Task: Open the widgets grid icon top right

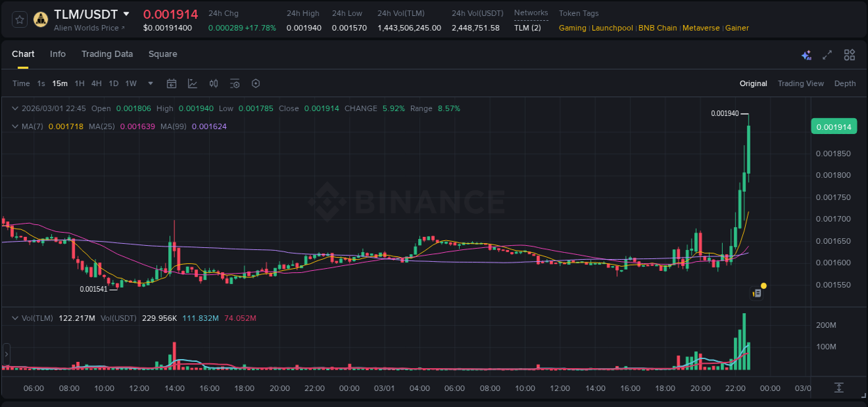Action: [849, 54]
